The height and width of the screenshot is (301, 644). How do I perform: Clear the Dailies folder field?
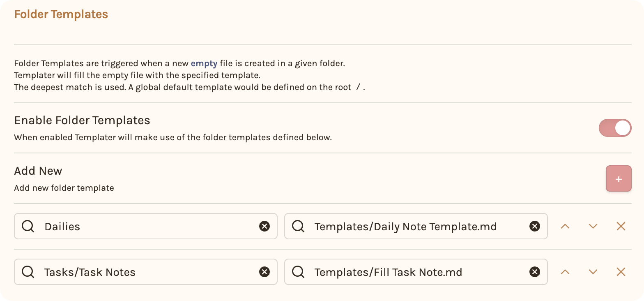[x=264, y=226]
